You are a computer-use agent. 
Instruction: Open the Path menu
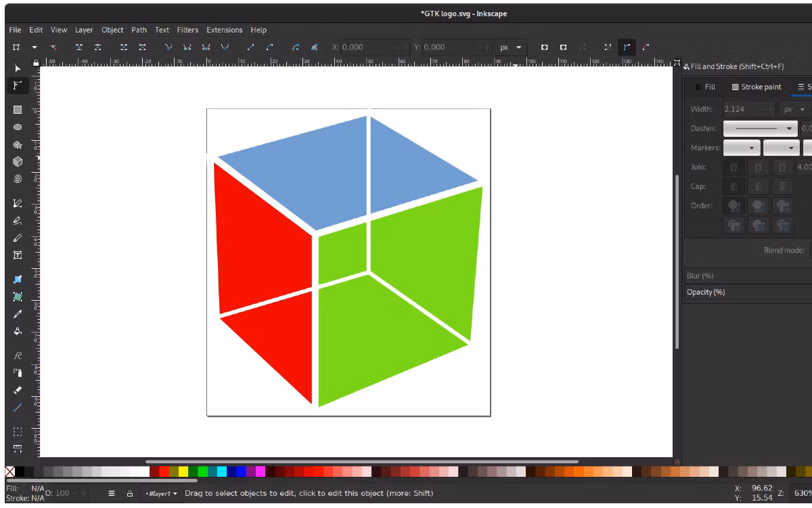point(139,30)
